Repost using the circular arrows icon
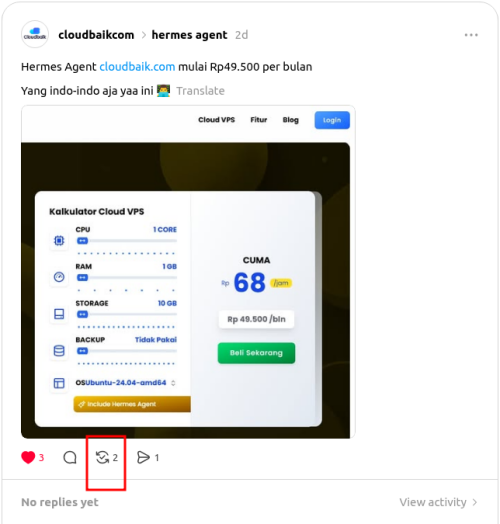500x524 pixels. coord(102,457)
